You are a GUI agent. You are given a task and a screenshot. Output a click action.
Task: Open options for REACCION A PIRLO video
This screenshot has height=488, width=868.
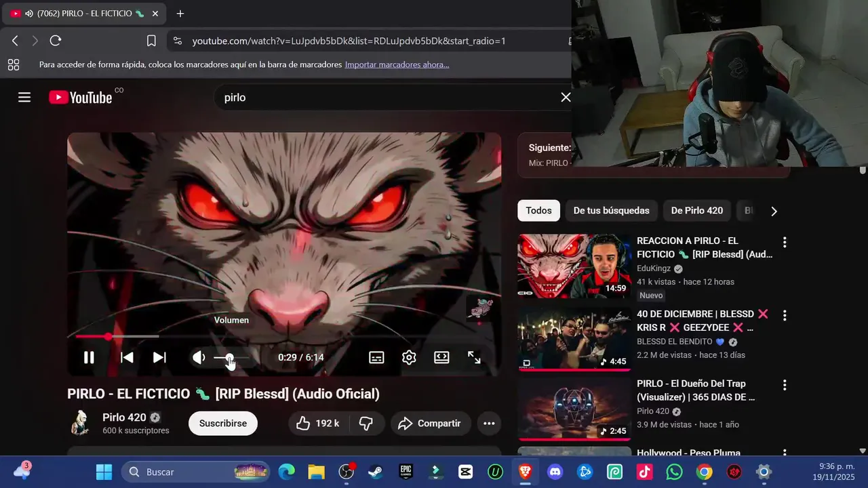pos(785,242)
